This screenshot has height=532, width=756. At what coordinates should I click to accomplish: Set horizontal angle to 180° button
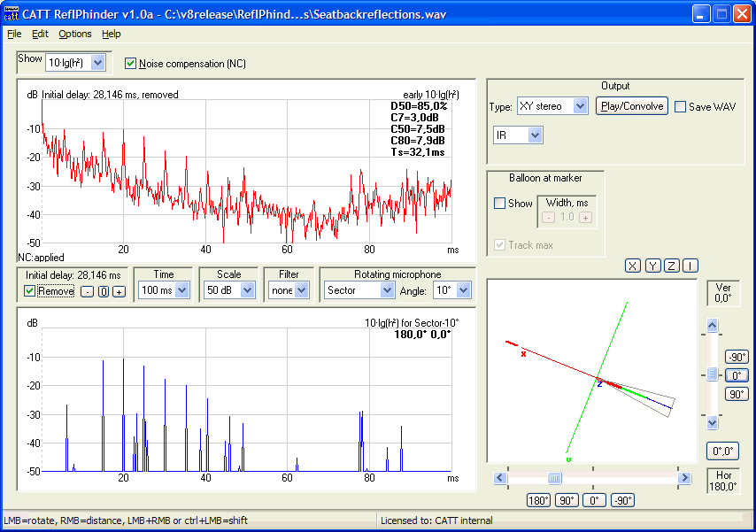[x=539, y=500]
